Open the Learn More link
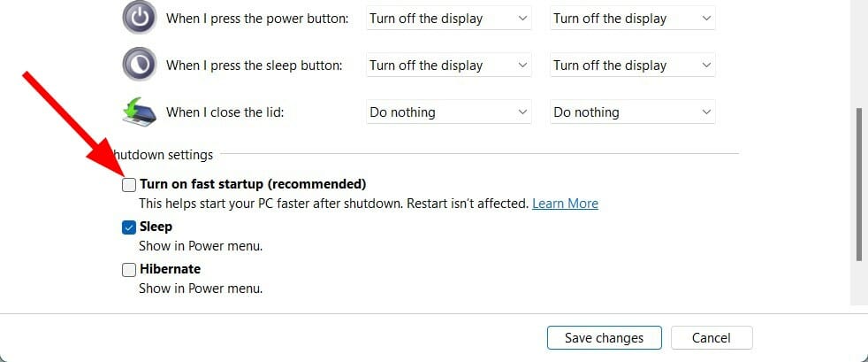The width and height of the screenshot is (868, 362). pos(565,204)
